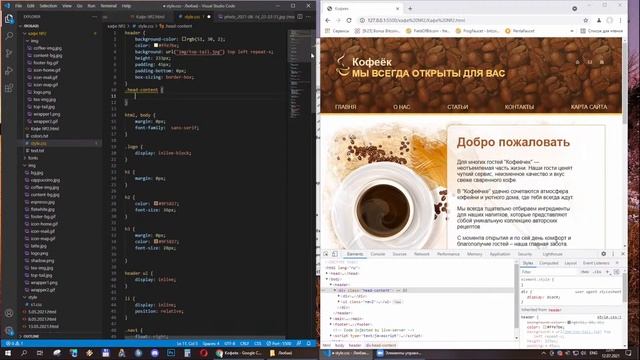Collapse the body node in Elements tree
Image resolution: width=640 pixels, height=360 pixels.
point(327,279)
